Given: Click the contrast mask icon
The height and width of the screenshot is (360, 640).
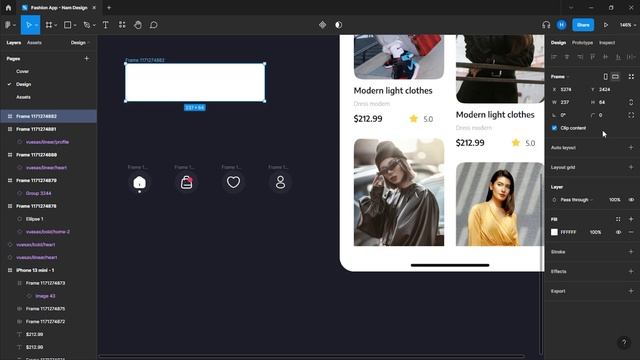Looking at the screenshot, I should (338, 25).
